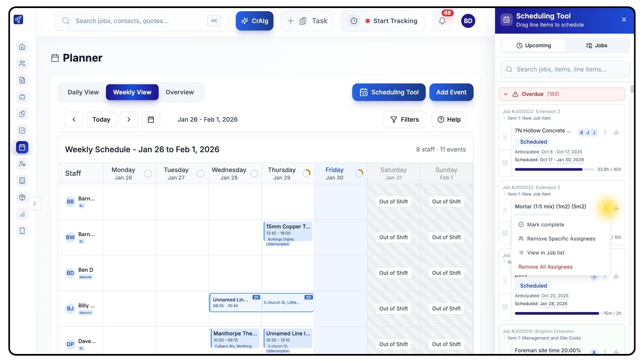Image resolution: width=644 pixels, height=362 pixels.
Task: Click the Add Event button
Action: point(451,92)
